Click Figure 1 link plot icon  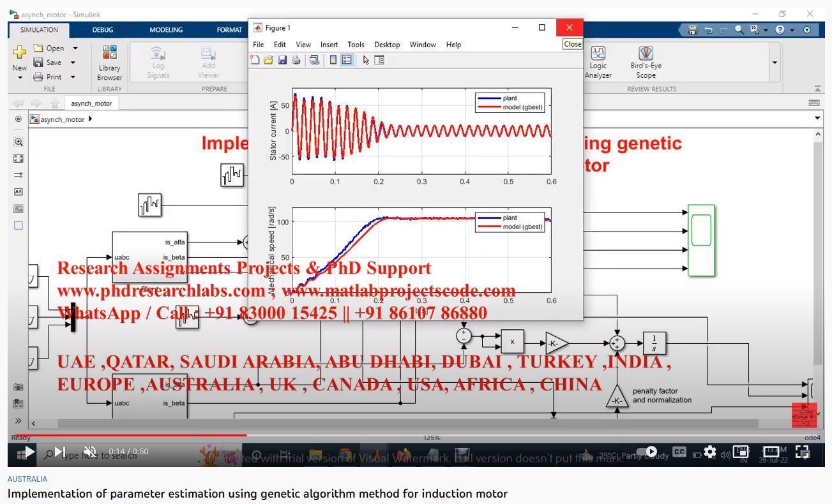[314, 60]
